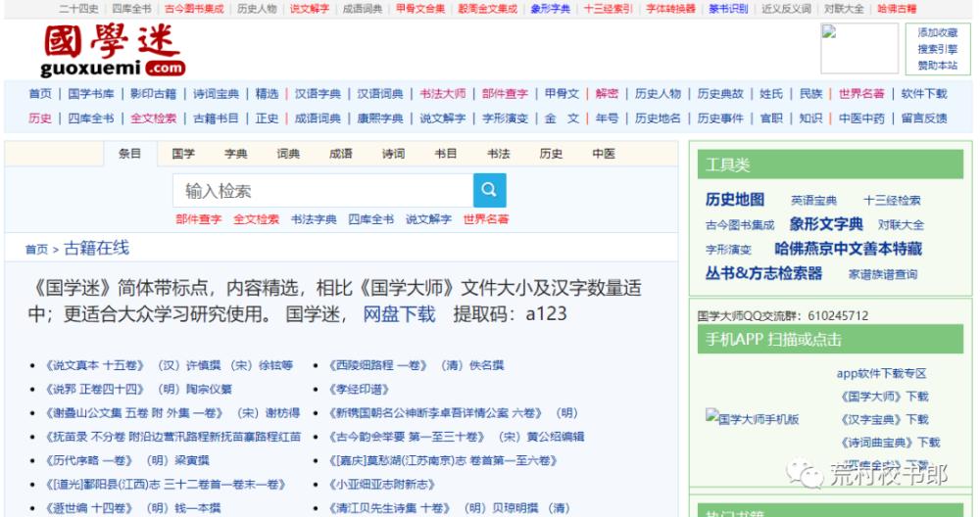
Task: Click 说文解字 below the search box
Action: [x=429, y=219]
